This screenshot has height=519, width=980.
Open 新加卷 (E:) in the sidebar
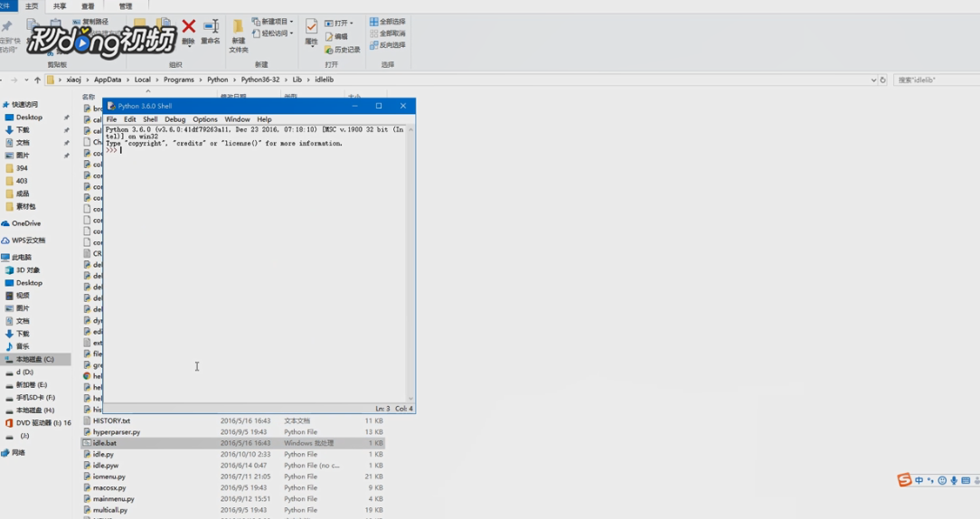26,385
